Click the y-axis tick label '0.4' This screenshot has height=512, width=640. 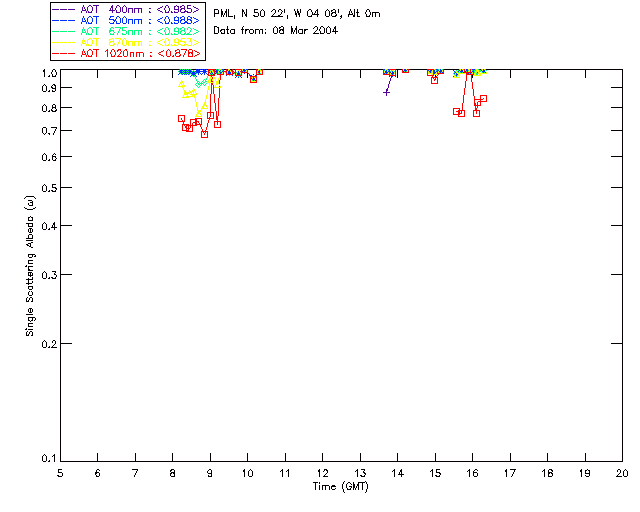pos(49,226)
